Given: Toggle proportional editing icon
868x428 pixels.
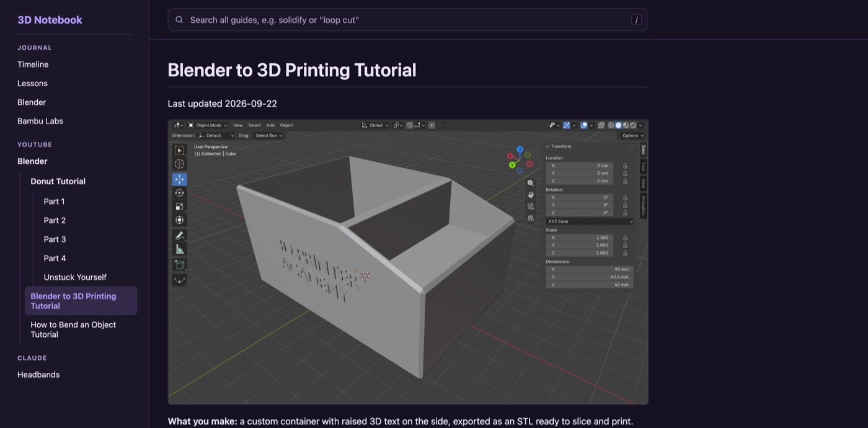Looking at the screenshot, I should coord(432,125).
